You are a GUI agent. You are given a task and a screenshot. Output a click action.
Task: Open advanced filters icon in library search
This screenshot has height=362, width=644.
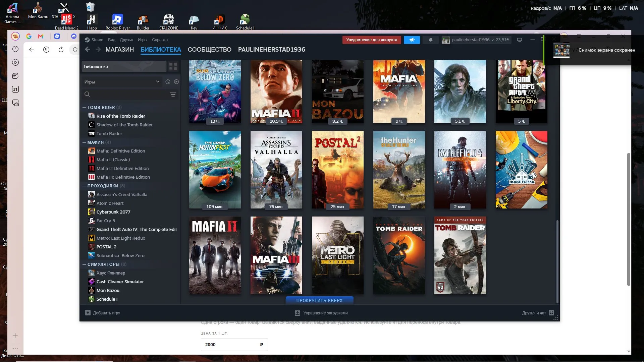[173, 95]
